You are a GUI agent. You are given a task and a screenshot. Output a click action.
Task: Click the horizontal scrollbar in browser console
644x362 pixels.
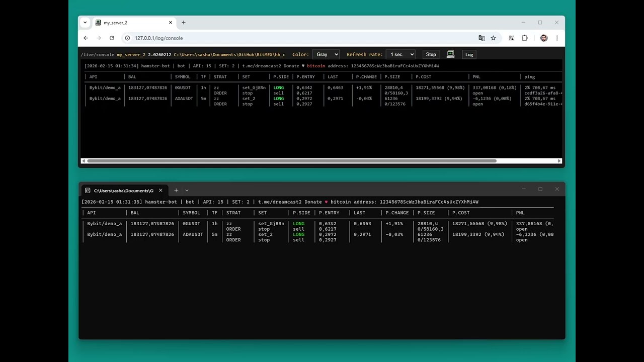click(x=292, y=161)
